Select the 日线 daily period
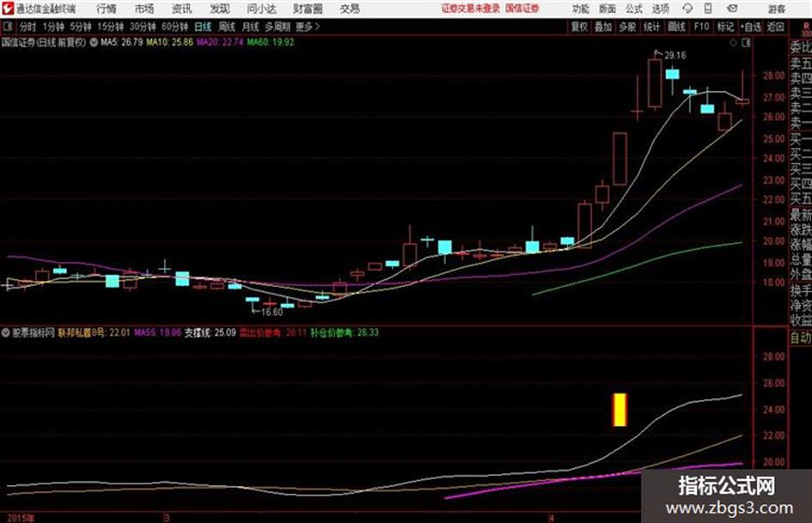Screen dimensions: 812x523 click(203, 27)
